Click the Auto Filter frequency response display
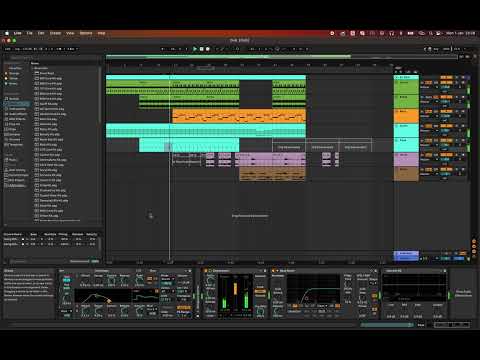 pyautogui.click(x=313, y=289)
